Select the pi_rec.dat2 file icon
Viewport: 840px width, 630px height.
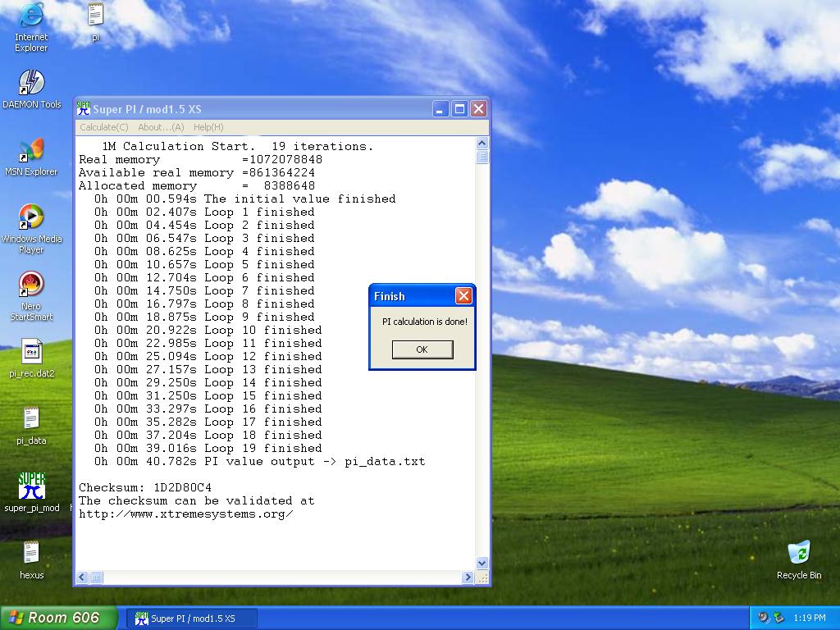(x=32, y=358)
